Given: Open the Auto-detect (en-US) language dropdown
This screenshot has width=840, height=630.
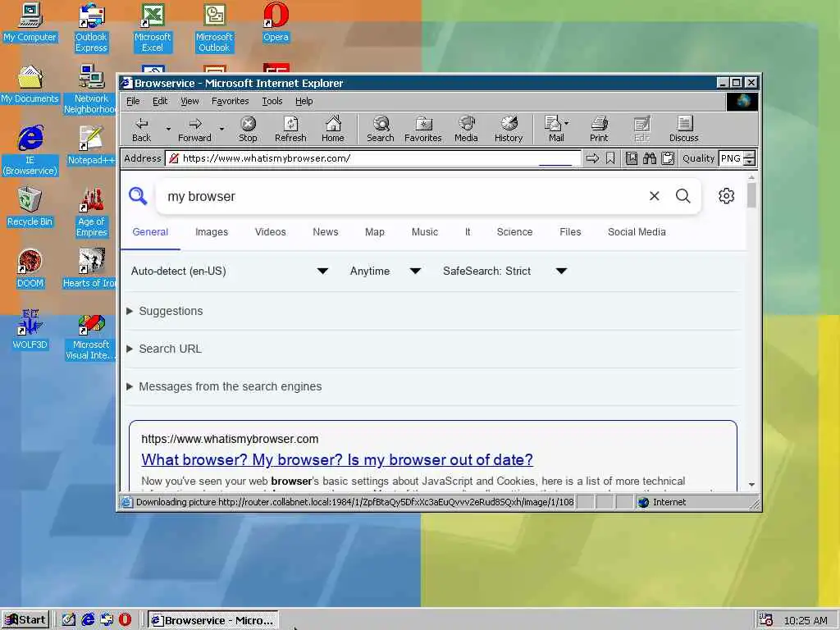Looking at the screenshot, I should tap(230, 271).
